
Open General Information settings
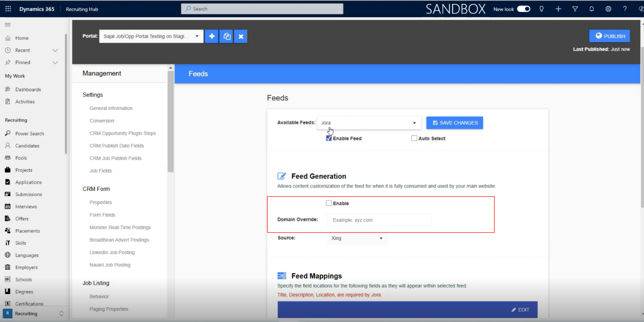111,108
